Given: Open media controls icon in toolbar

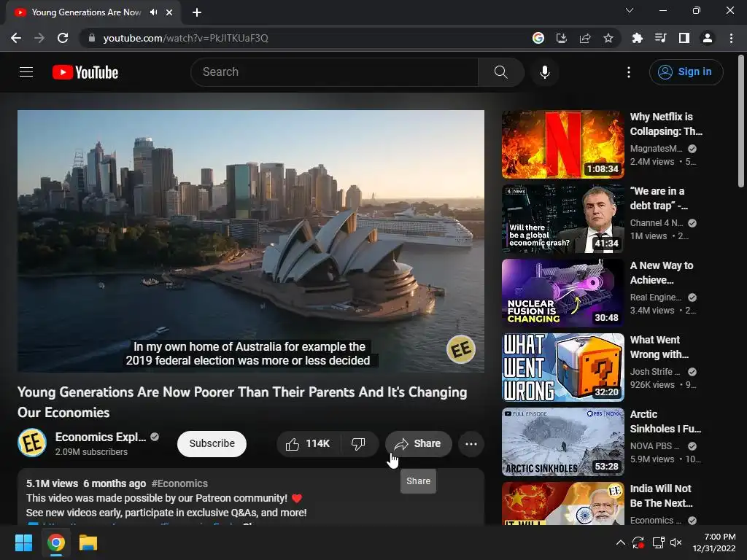Looking at the screenshot, I should point(660,38).
